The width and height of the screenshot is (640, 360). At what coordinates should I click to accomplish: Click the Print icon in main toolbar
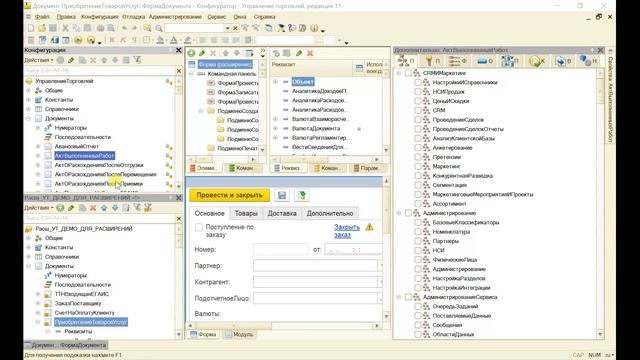(100, 28)
